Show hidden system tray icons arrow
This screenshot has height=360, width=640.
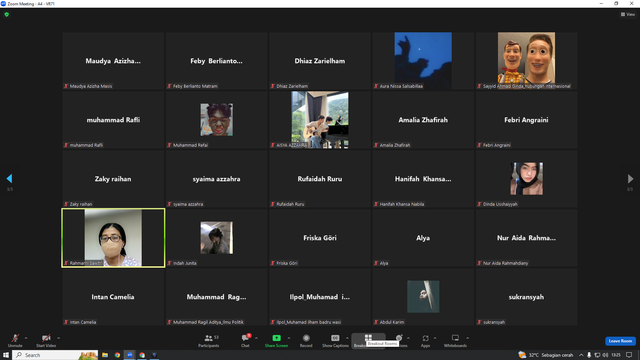pyautogui.click(x=581, y=355)
